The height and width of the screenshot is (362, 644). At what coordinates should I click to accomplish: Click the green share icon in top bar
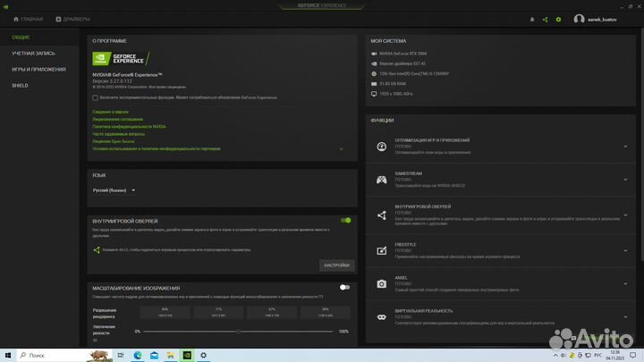[545, 20]
